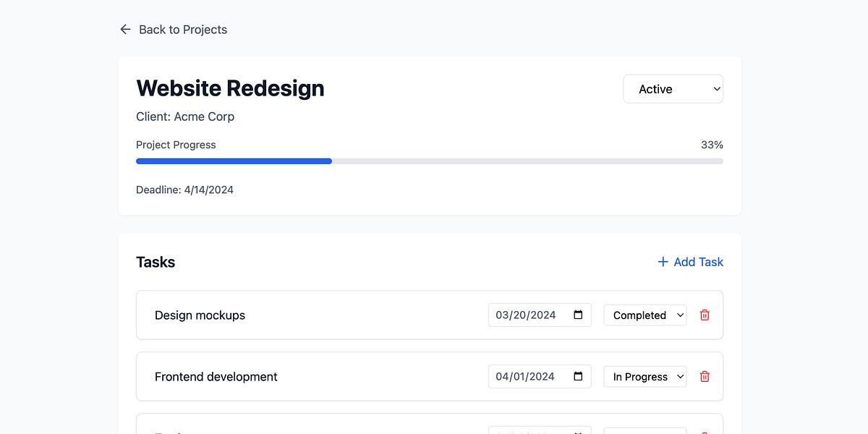Click the Website Redesign project title

point(230,88)
